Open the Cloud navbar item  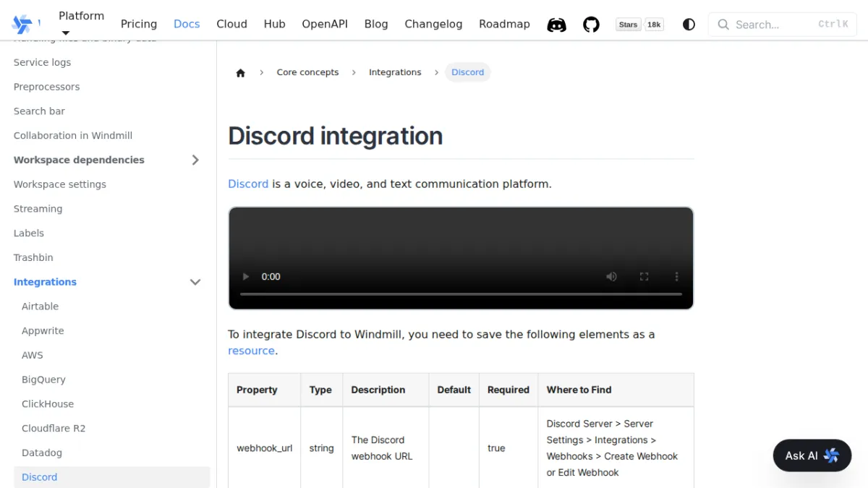tap(231, 24)
